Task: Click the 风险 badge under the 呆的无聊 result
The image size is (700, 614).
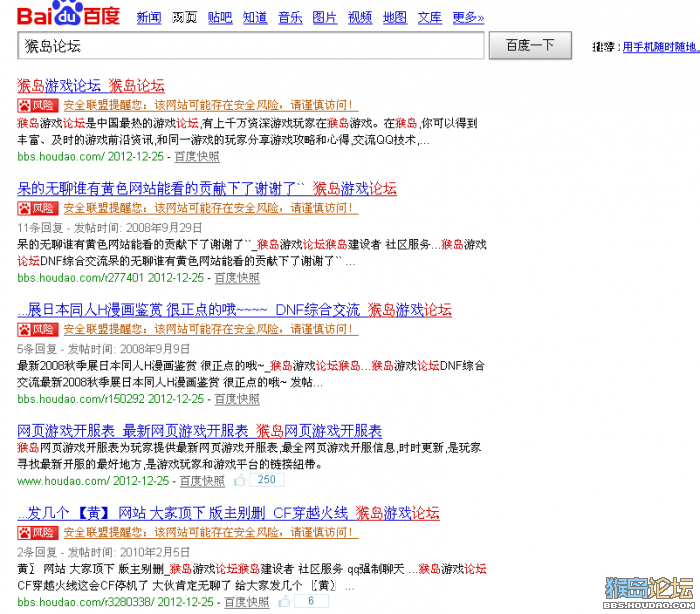Action: point(38,208)
